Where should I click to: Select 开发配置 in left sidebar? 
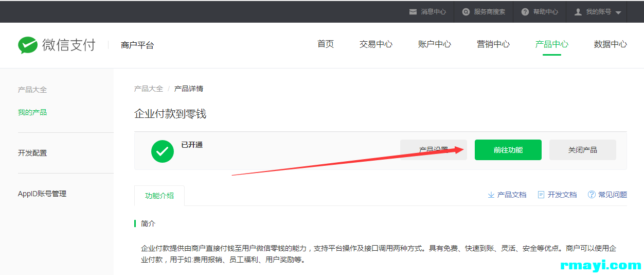[32, 153]
